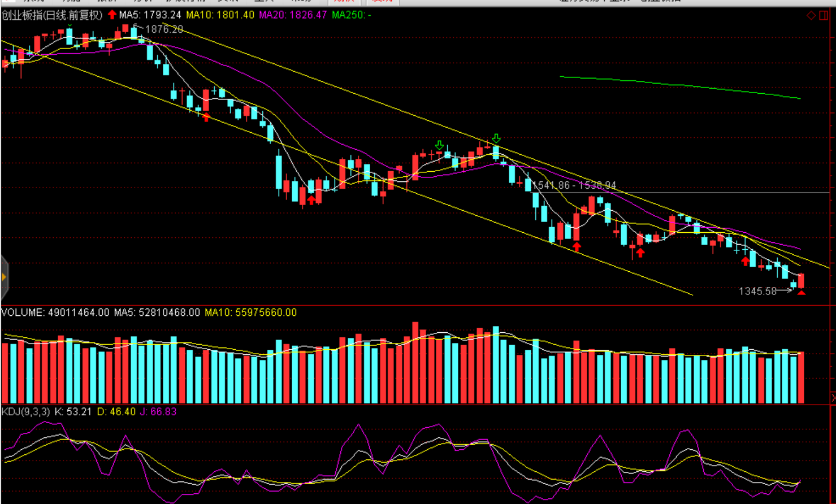Click the red X icon beside volume panel
This screenshot has width=836, height=504.
(833, 398)
